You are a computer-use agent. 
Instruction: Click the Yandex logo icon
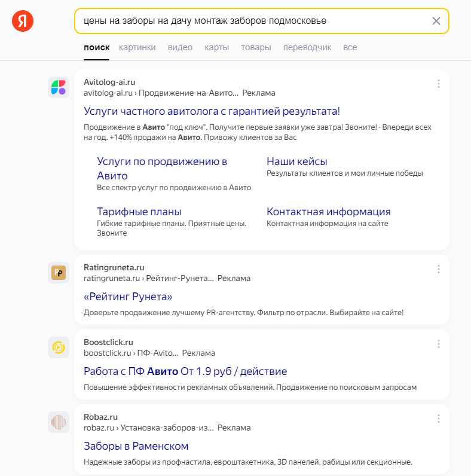(x=23, y=22)
